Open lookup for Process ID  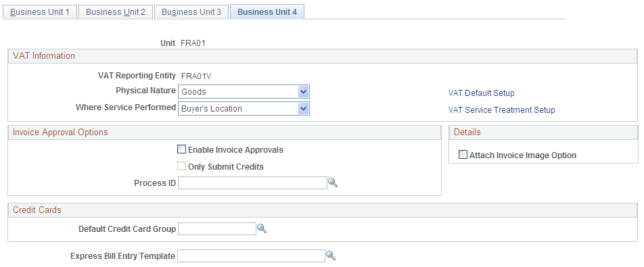pyautogui.click(x=333, y=183)
